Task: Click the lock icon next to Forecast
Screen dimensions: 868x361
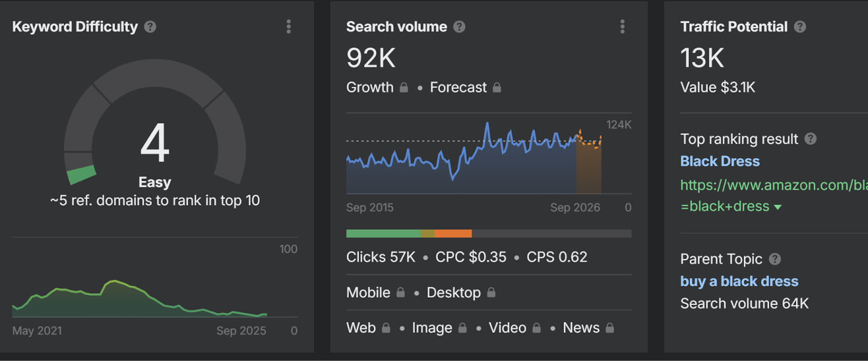Action: tap(497, 87)
